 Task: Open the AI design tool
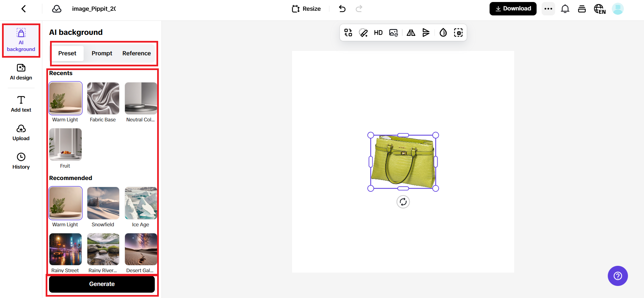point(21,72)
